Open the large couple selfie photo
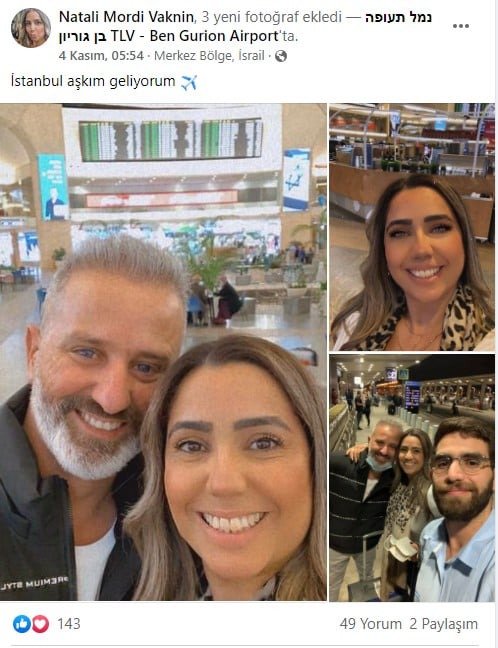The width and height of the screenshot is (498, 648). pos(163,352)
